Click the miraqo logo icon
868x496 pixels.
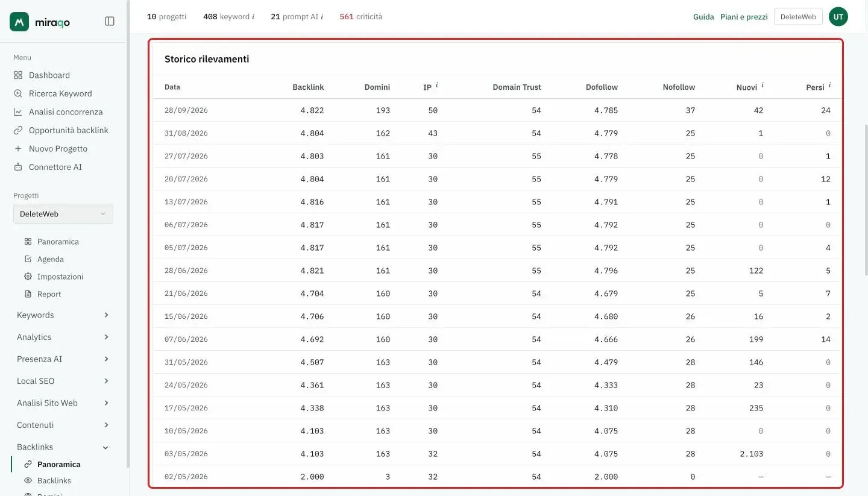point(19,22)
